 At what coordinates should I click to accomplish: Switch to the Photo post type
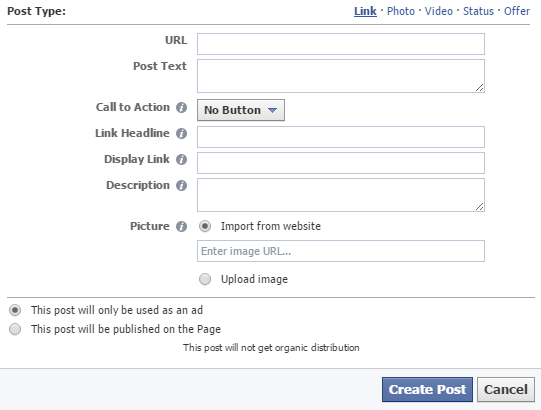tap(401, 11)
